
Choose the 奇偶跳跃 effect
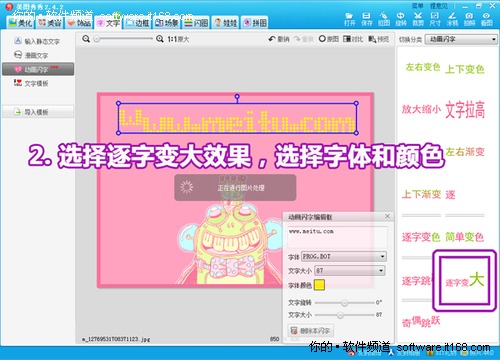pos(421,321)
